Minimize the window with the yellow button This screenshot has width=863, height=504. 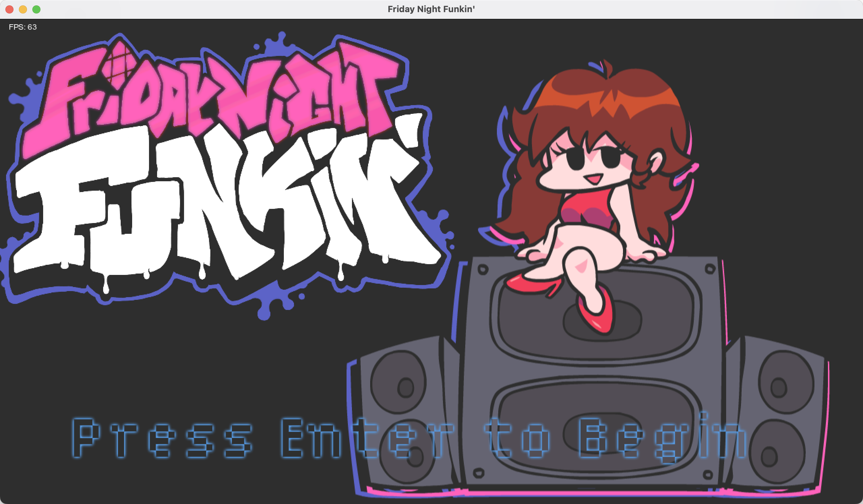coord(23,9)
